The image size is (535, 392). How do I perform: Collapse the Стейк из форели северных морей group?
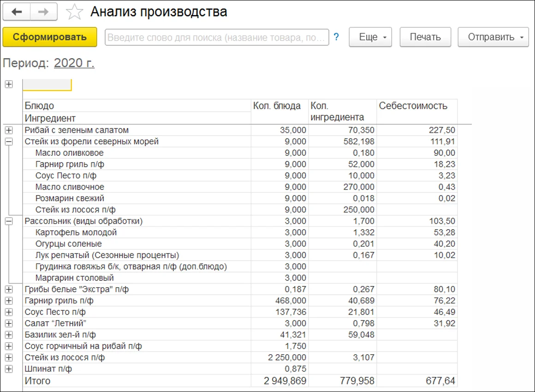[8, 142]
